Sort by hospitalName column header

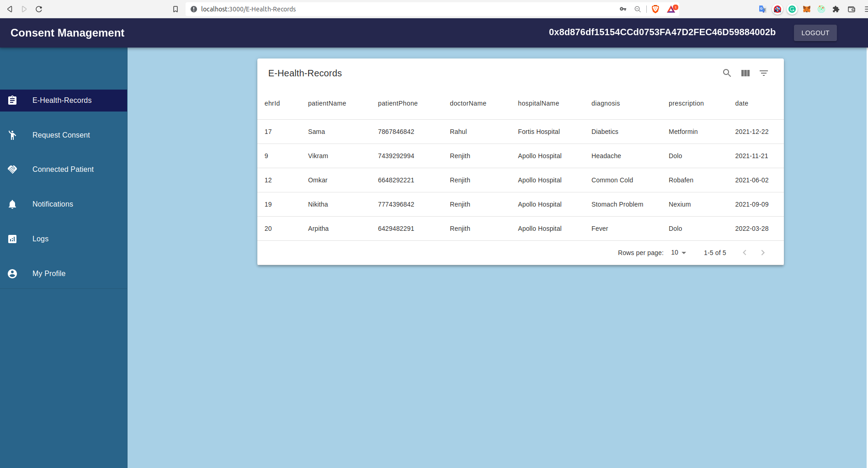pyautogui.click(x=538, y=103)
